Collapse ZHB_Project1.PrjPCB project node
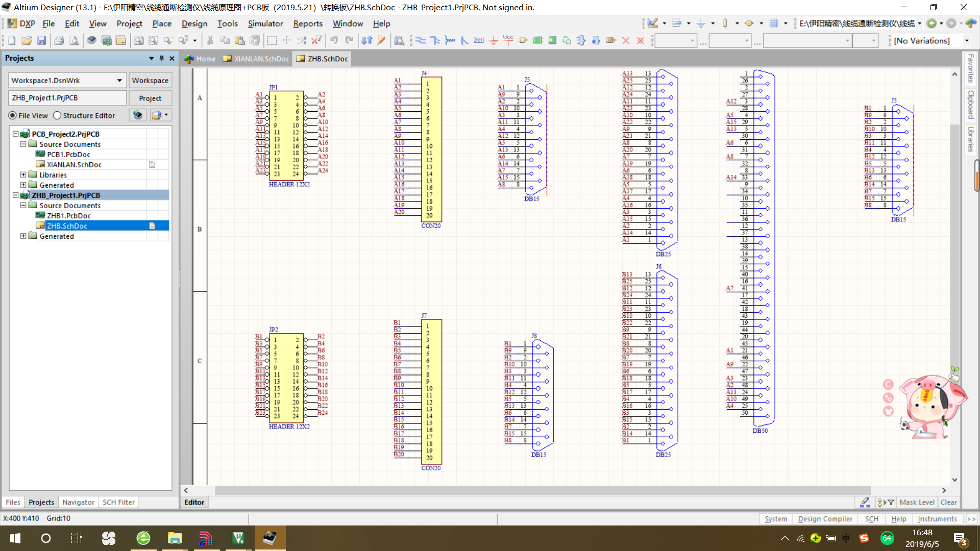The image size is (980, 551). [x=15, y=195]
